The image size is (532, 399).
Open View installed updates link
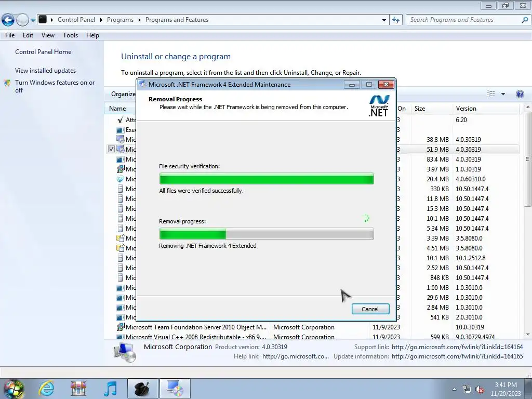coord(46,71)
